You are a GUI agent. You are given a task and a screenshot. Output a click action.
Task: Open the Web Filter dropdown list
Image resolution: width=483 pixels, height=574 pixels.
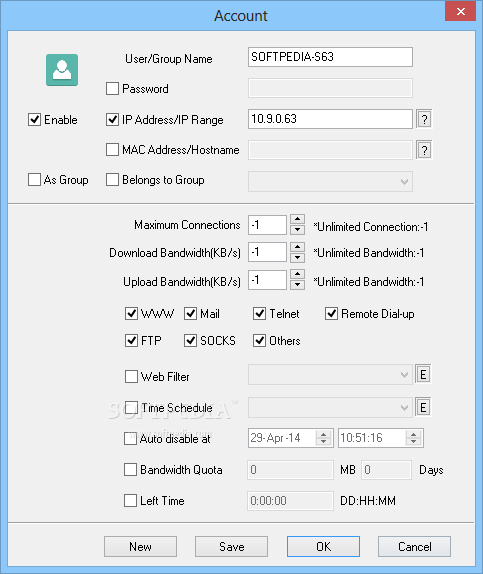[x=330, y=374]
